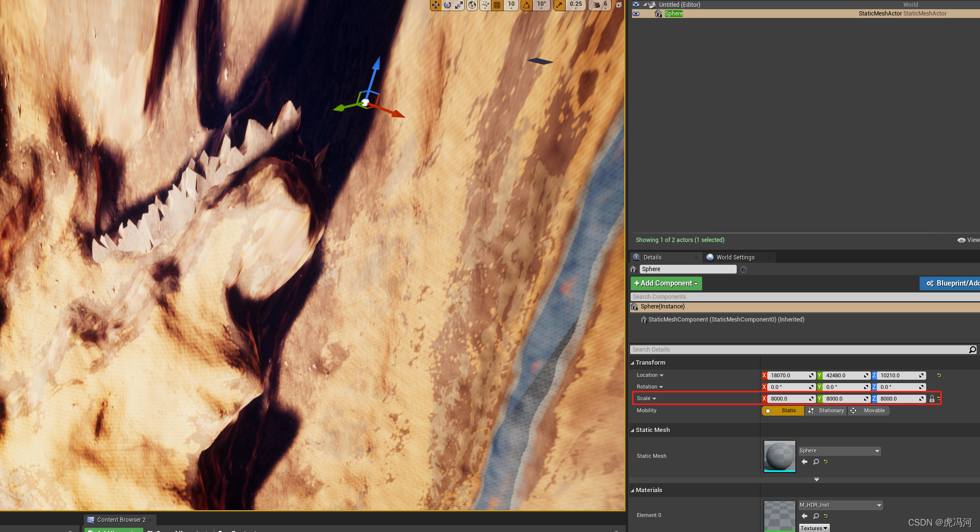Click the scale lock padlock icon
The image size is (980, 532).
tap(932, 399)
